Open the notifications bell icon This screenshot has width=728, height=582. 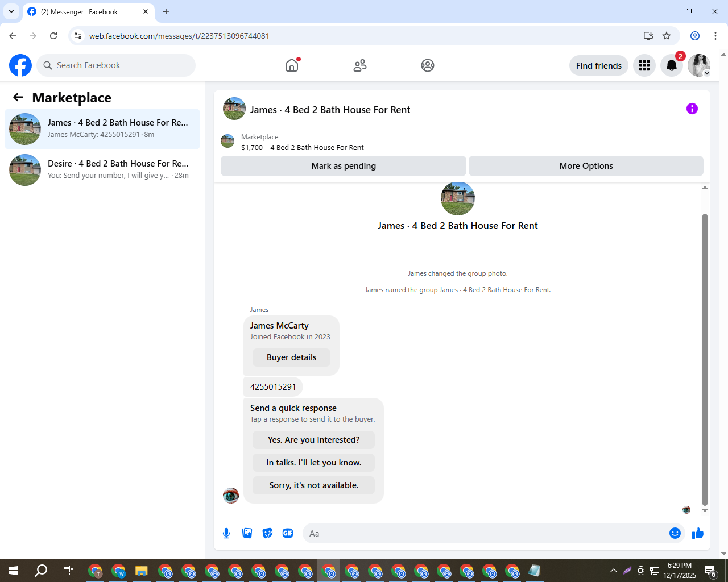(x=672, y=65)
